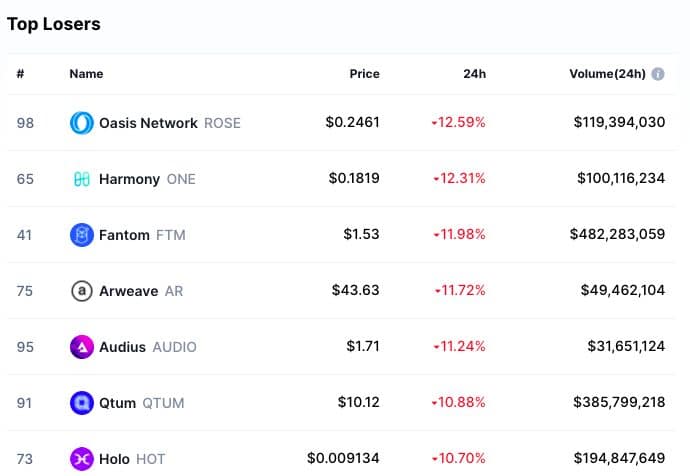Click the Fantom coin logo
This screenshot has width=690, height=476.
click(x=82, y=235)
